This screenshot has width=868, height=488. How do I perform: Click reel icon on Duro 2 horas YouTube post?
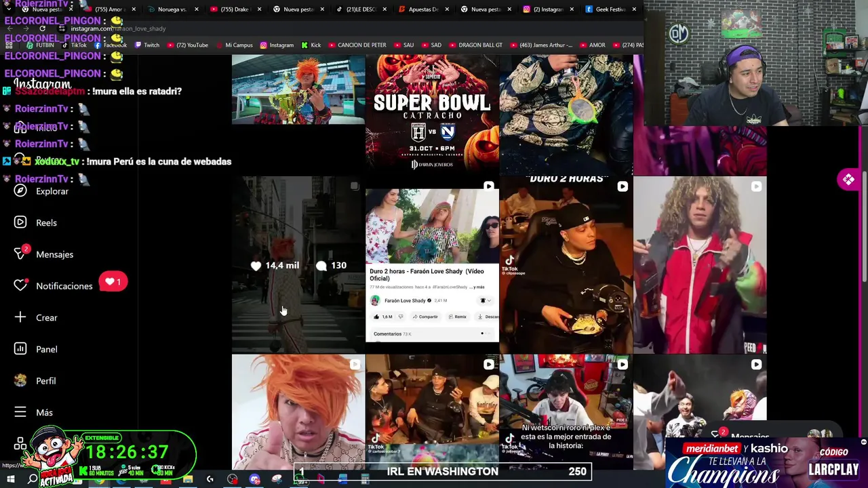click(488, 186)
